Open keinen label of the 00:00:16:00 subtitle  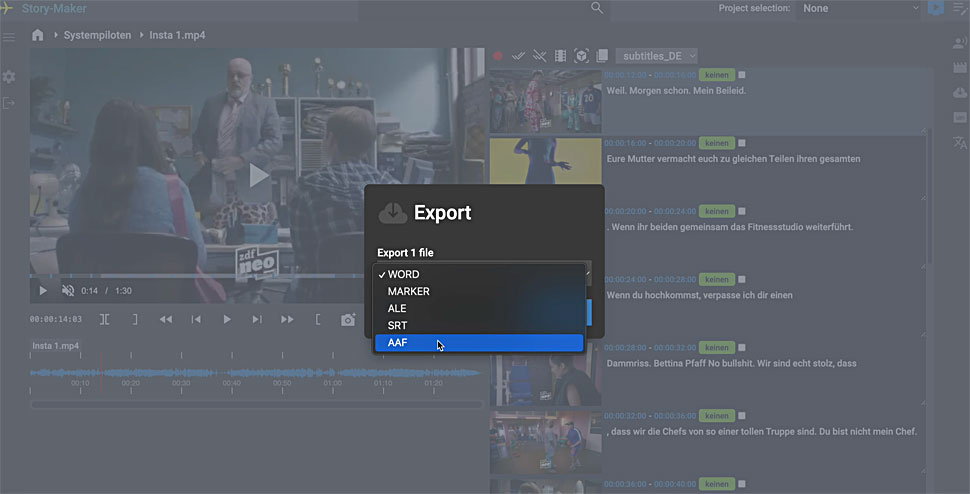coord(717,143)
